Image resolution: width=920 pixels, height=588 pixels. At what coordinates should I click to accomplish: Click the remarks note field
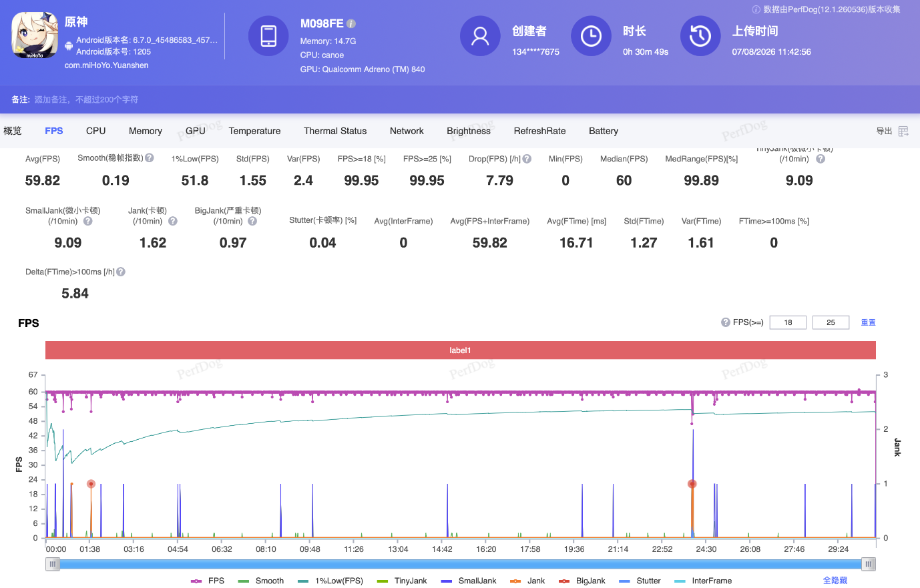coord(87,99)
